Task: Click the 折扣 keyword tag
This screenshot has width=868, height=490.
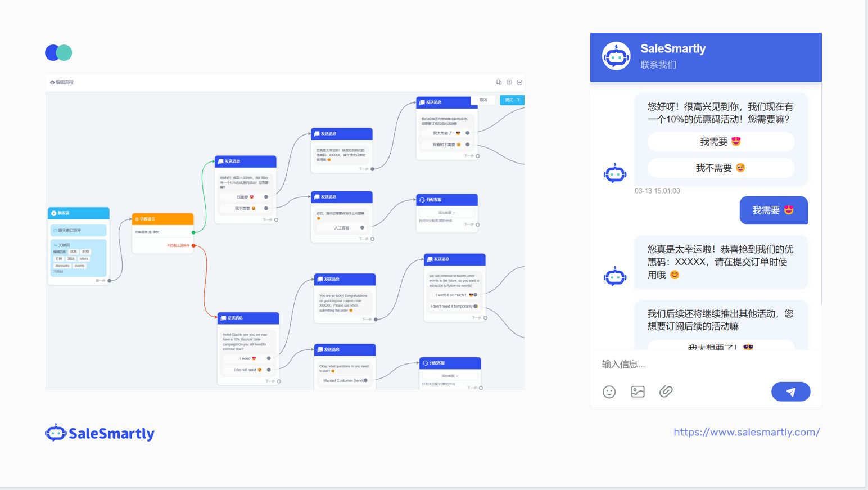Action: 85,252
